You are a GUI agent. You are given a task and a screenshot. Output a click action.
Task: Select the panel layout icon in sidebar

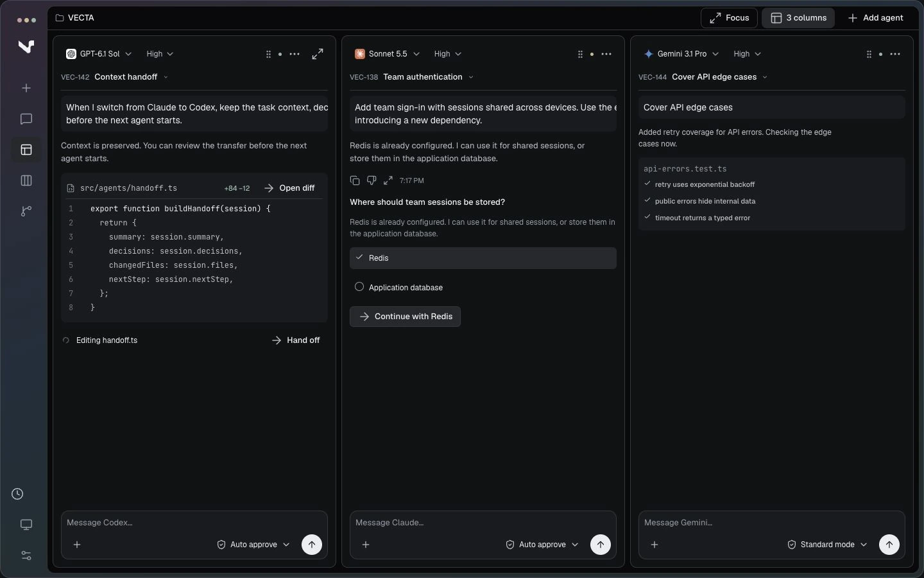point(26,150)
